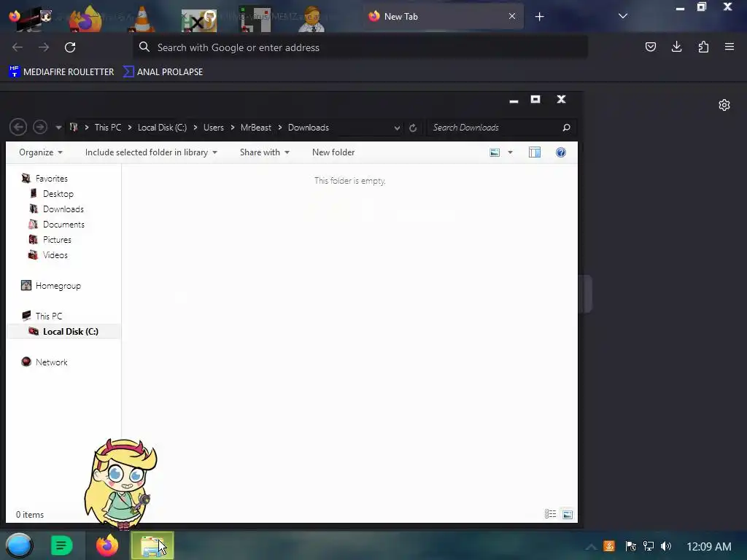This screenshot has height=560, width=747.
Task: Switch to Firefox on taskbar
Action: (x=107, y=545)
